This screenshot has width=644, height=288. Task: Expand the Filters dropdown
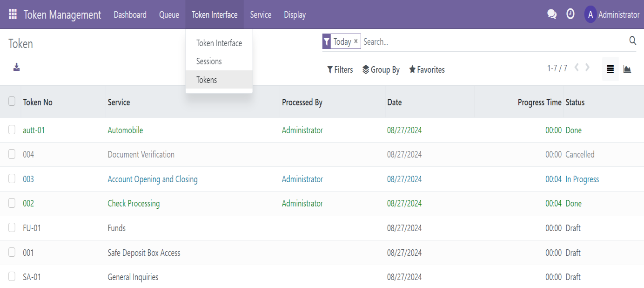[x=340, y=70]
